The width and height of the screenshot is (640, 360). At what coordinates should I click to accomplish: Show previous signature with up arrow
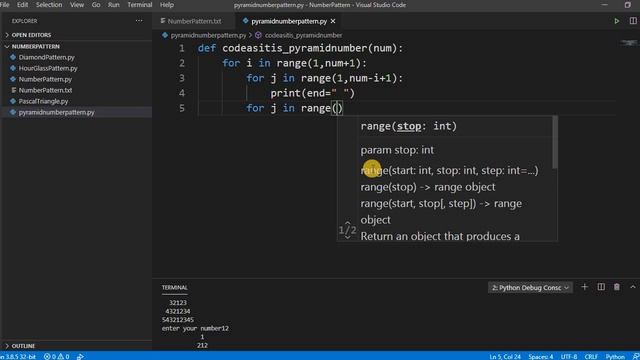[x=347, y=223]
